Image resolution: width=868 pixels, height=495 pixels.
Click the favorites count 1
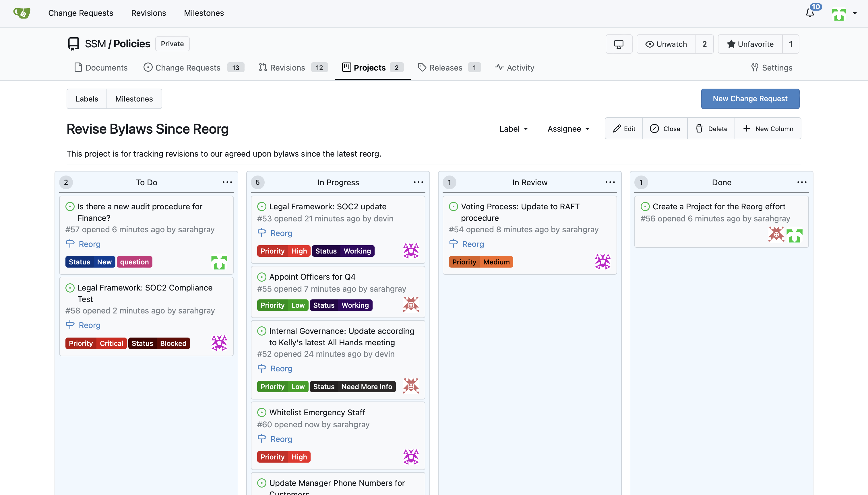click(791, 44)
